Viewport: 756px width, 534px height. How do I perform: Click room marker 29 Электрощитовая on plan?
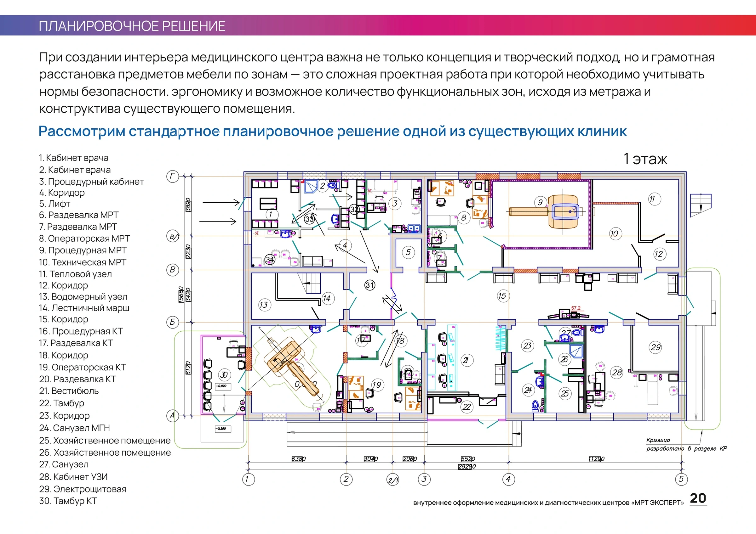pyautogui.click(x=656, y=347)
